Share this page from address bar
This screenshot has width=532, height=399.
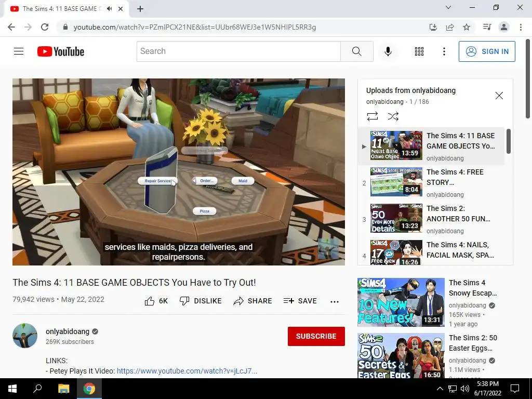click(x=450, y=27)
